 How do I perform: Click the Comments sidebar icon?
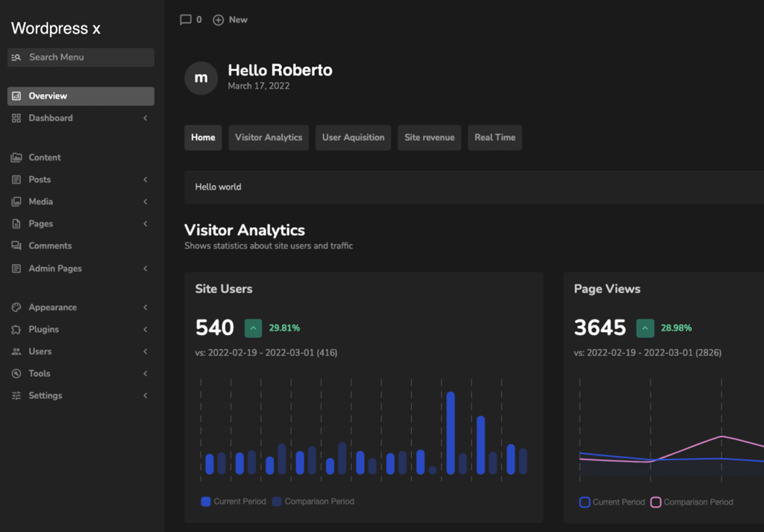click(x=16, y=245)
